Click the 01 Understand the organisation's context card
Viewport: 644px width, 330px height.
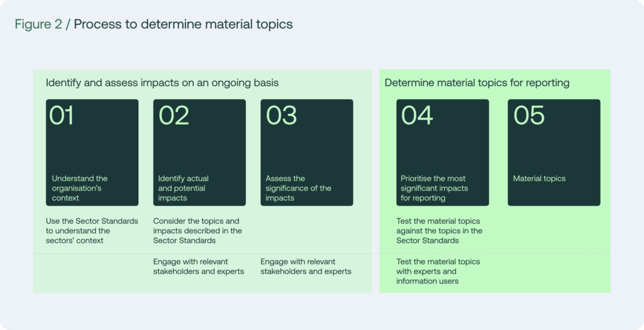(x=92, y=152)
